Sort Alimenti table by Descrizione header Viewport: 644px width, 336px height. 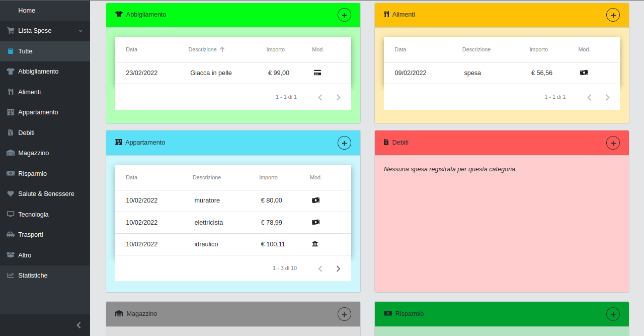pos(476,49)
